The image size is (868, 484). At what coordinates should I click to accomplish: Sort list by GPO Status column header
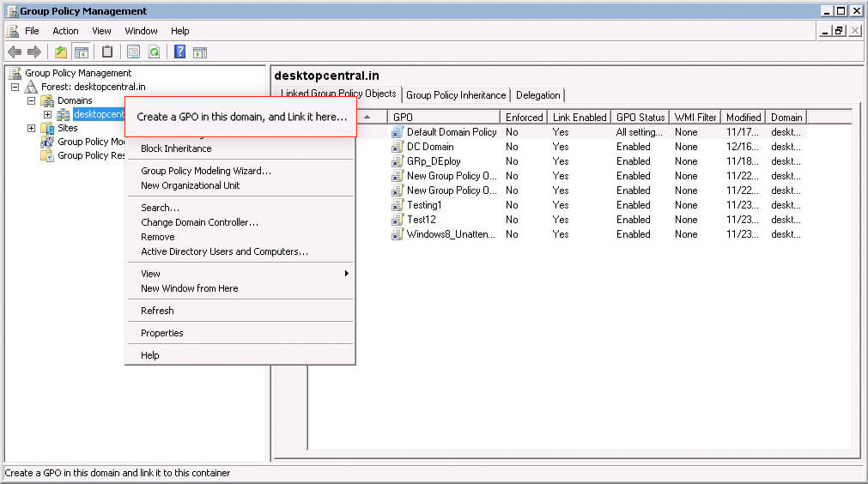(x=640, y=118)
